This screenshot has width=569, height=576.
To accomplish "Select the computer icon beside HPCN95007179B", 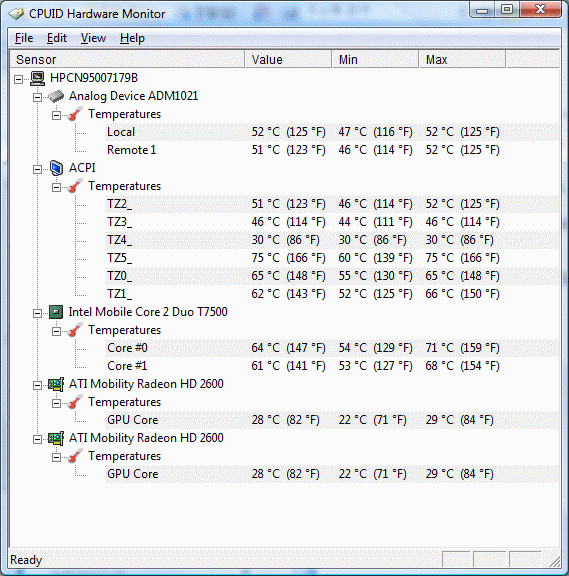I will (x=37, y=78).
